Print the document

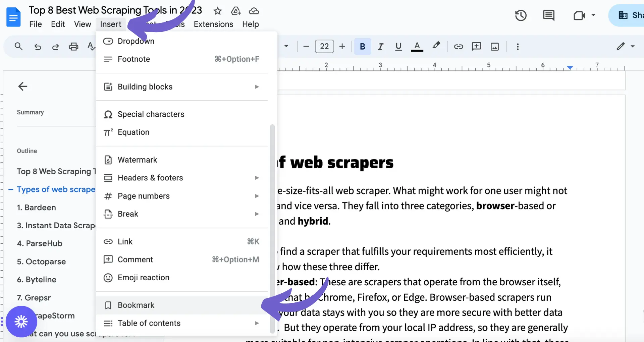74,46
